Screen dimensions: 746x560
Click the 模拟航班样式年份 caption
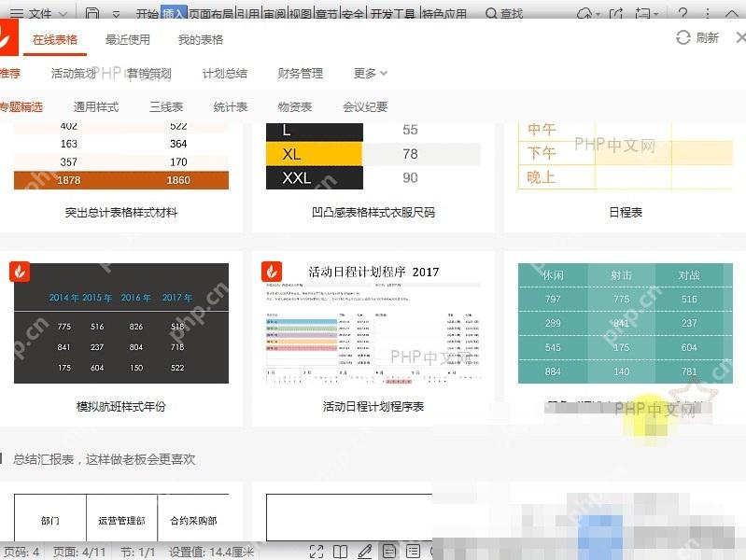click(121, 406)
